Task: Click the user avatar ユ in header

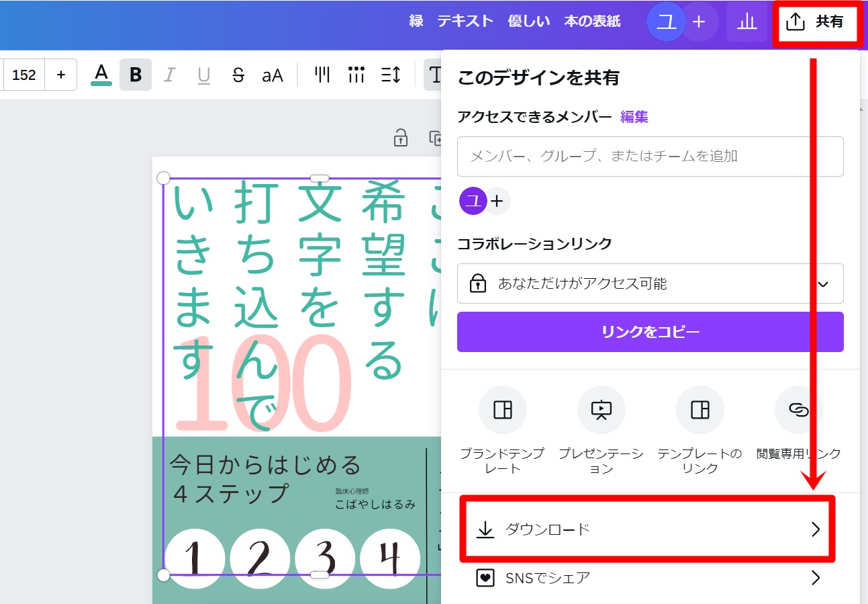Action: coord(667,22)
